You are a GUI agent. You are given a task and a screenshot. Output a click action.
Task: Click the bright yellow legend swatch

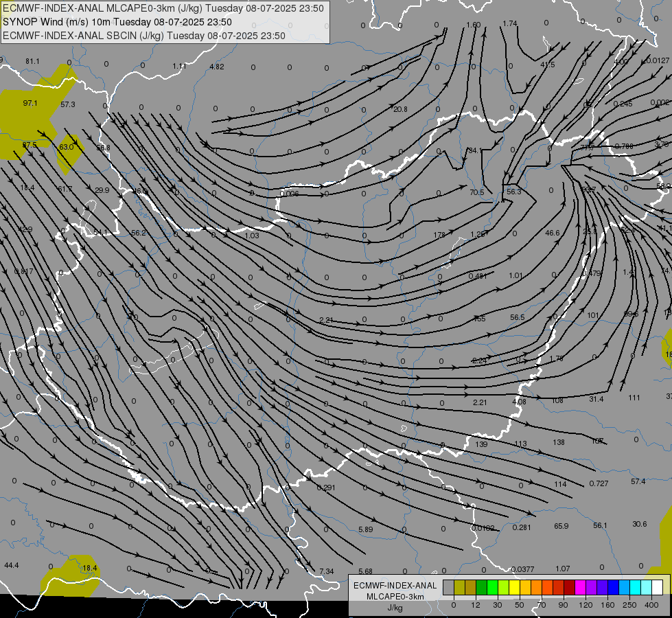tap(515, 588)
